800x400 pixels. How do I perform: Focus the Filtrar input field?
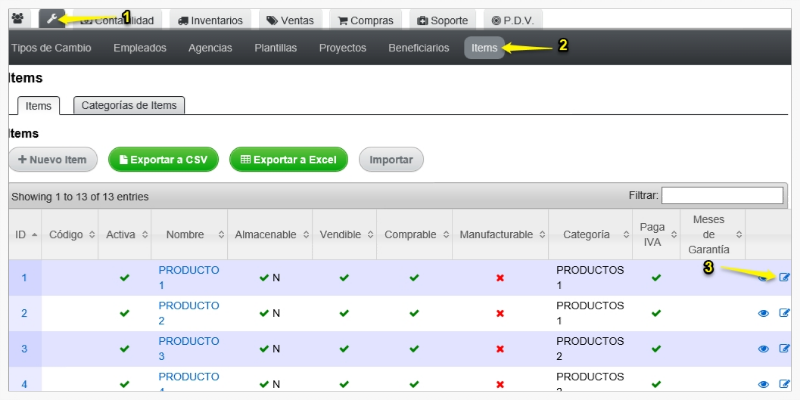(722, 195)
